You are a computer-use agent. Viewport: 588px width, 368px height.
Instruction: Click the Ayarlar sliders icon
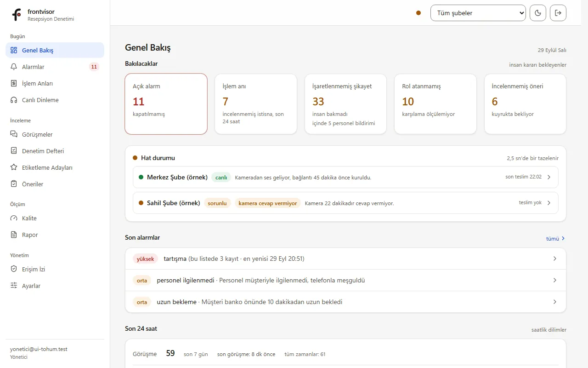(x=14, y=286)
